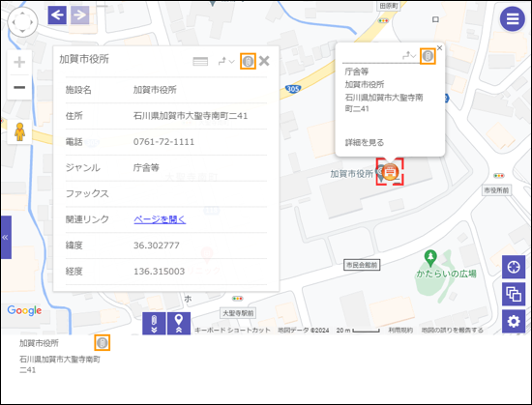Toggle the clip icon in the bottom list
Viewport: 532px width, 405px height.
[x=103, y=343]
